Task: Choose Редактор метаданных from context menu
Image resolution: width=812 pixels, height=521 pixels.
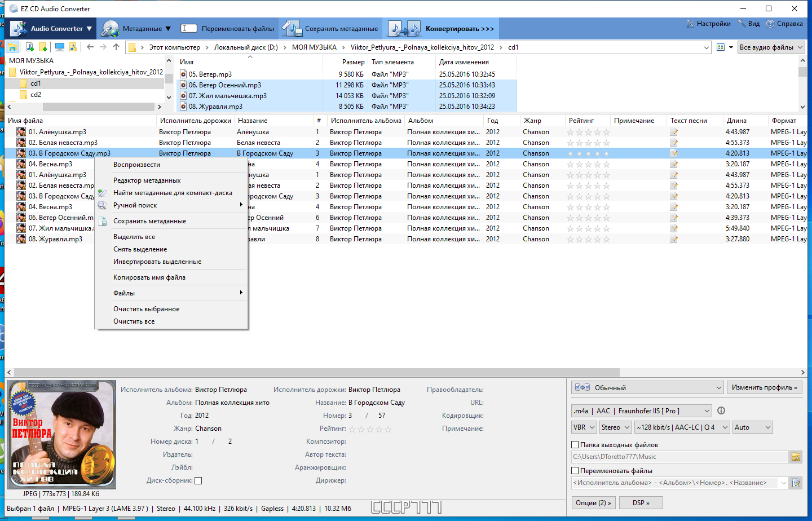Action: click(x=147, y=180)
